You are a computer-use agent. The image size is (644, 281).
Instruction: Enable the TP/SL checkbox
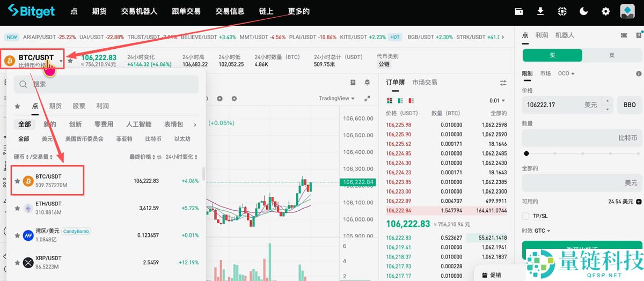click(x=525, y=216)
